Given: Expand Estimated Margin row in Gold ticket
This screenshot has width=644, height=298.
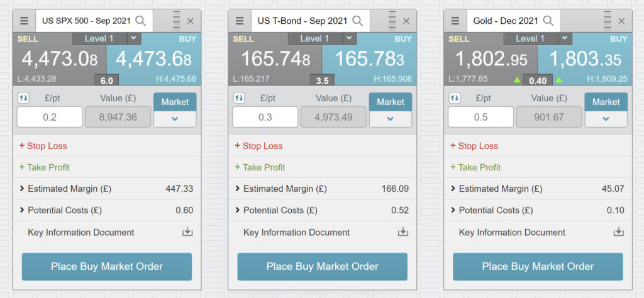Looking at the screenshot, I should tap(538, 189).
